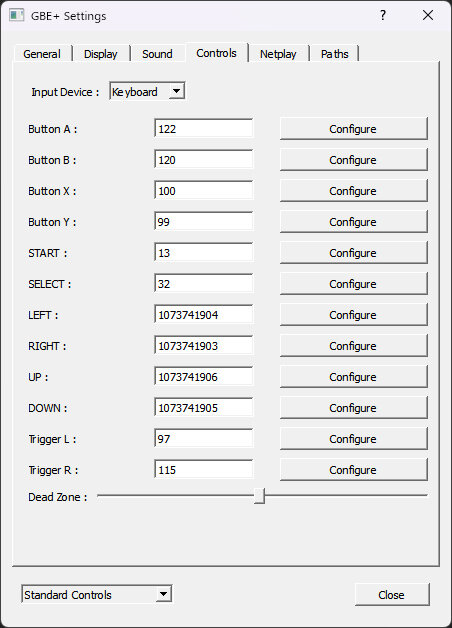The width and height of the screenshot is (452, 628).
Task: Click the question mark help icon
Action: [x=383, y=15]
